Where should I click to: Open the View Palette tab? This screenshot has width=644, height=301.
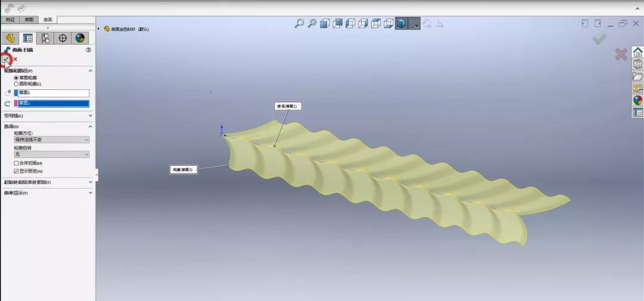coord(638,88)
